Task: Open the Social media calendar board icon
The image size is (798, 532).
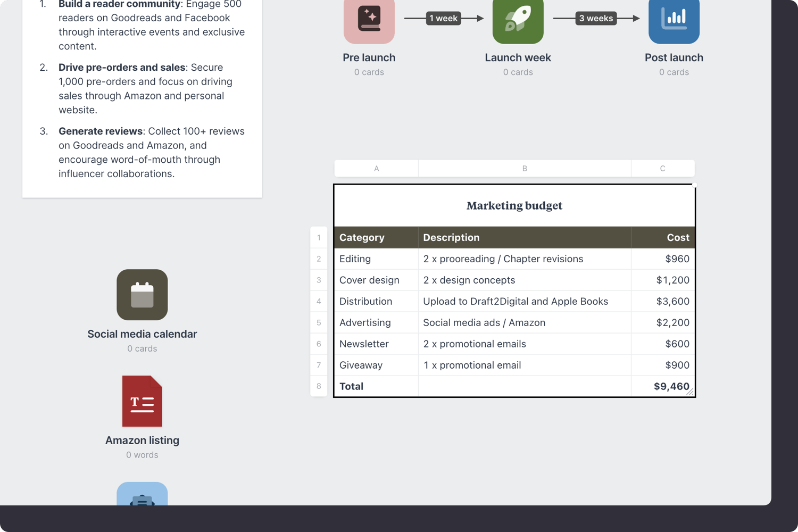Action: pos(142,295)
